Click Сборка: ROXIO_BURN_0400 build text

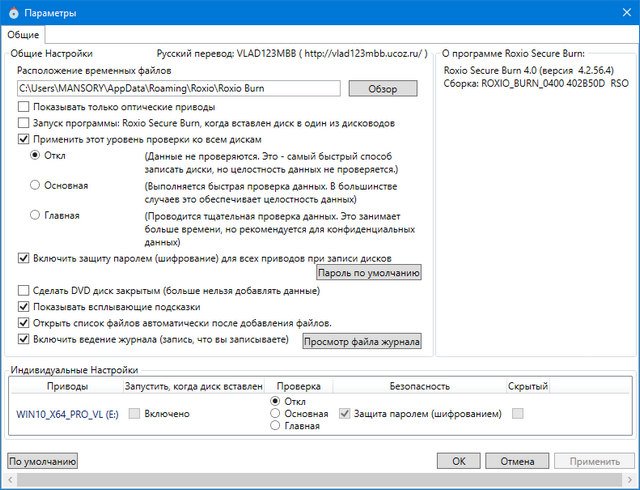coord(536,83)
